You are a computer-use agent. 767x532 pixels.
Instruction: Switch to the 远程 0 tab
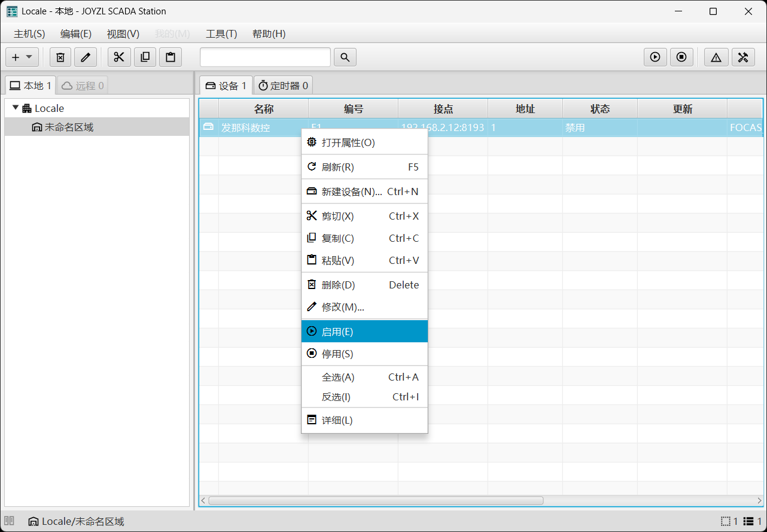pyautogui.click(x=83, y=86)
